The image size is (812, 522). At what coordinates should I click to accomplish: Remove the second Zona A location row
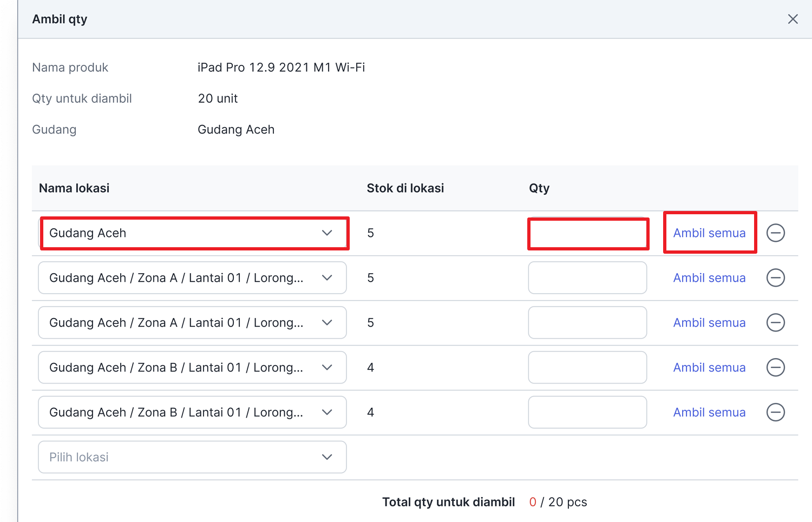[776, 323]
